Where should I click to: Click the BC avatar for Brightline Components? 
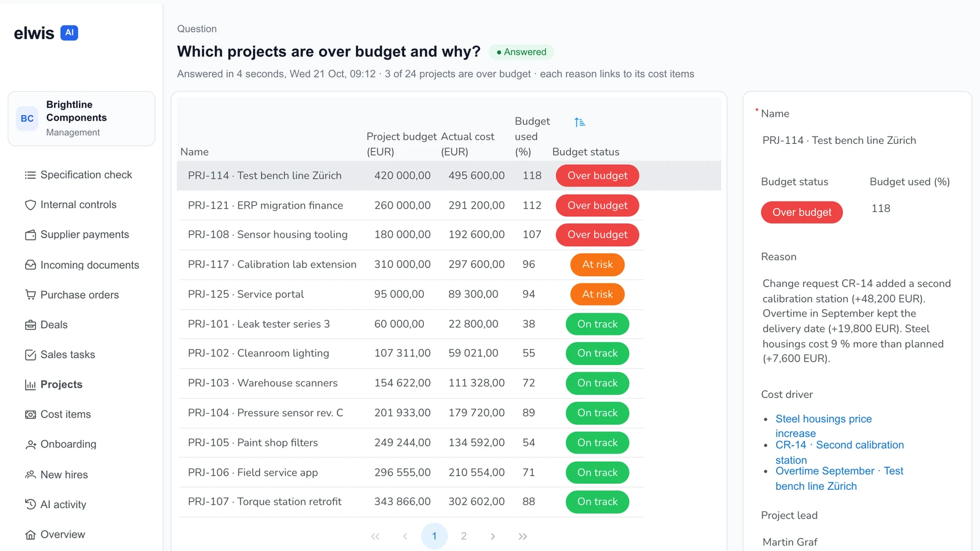pos(27,119)
